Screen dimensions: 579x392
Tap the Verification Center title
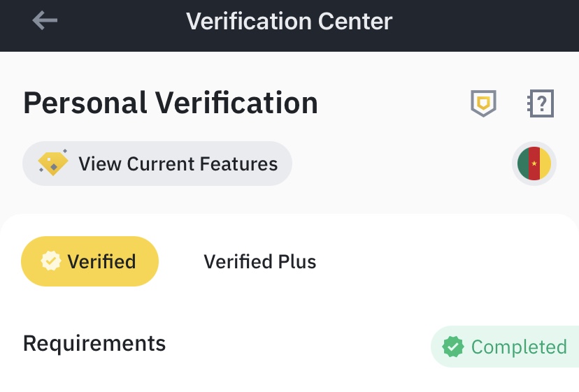(289, 21)
